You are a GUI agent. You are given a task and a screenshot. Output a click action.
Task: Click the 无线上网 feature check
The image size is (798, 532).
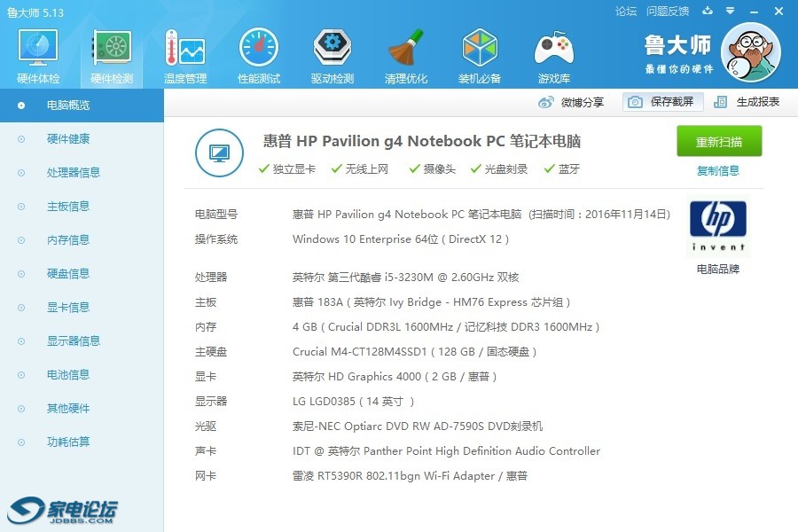pos(360,169)
